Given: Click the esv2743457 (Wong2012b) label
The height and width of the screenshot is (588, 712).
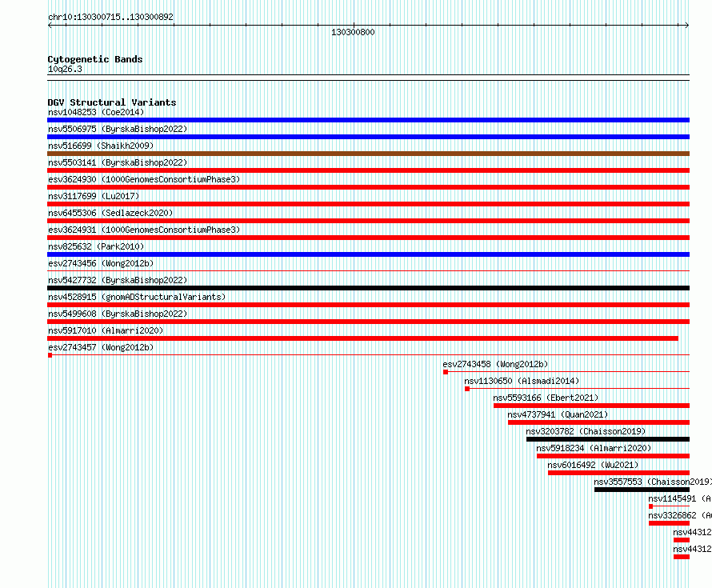Looking at the screenshot, I should (x=101, y=347).
